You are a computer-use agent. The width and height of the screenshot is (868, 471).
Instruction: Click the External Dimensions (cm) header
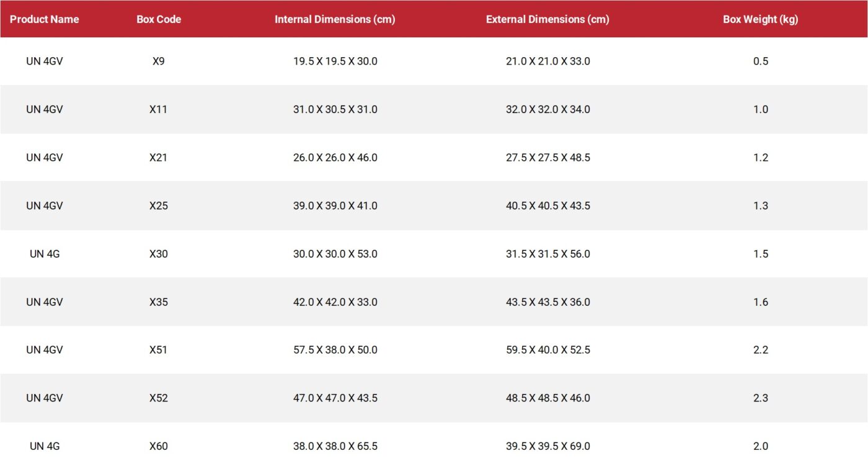[547, 19]
